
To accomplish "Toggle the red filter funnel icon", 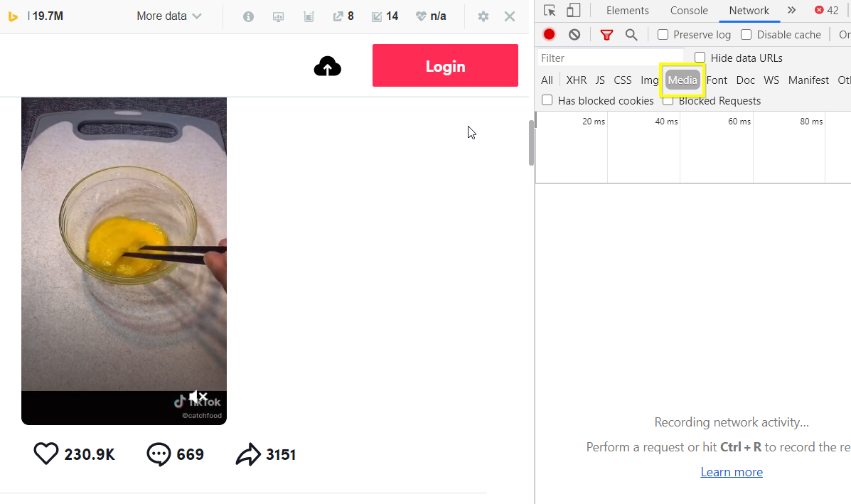I will pos(606,35).
